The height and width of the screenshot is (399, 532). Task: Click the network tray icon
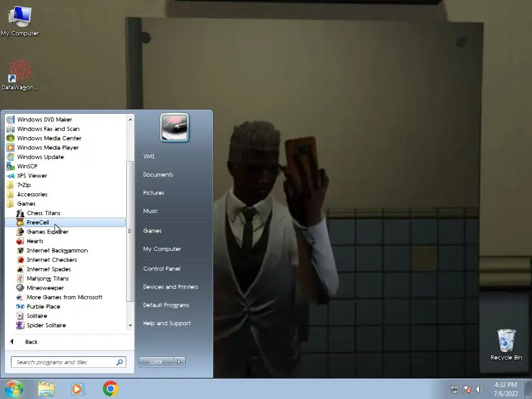pos(454,389)
